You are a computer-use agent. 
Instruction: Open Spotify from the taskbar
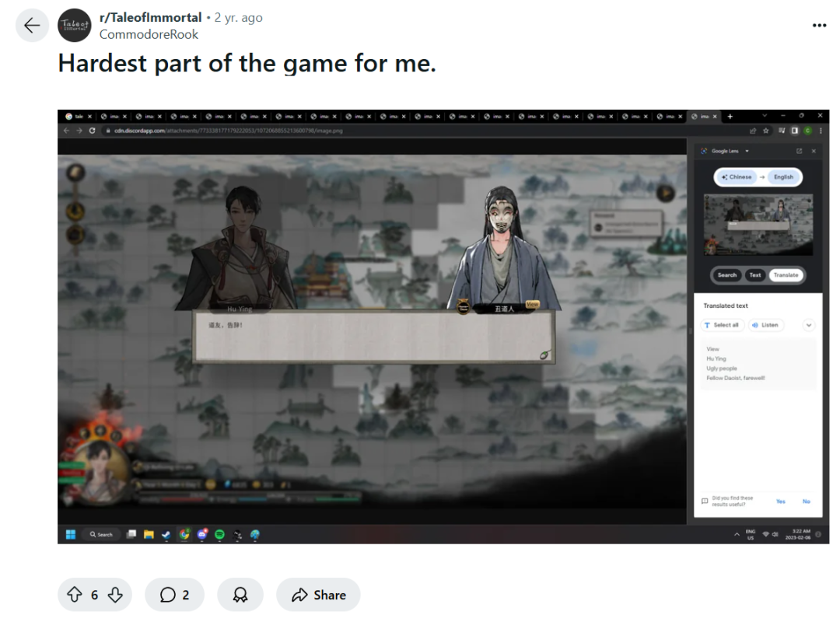click(x=219, y=534)
